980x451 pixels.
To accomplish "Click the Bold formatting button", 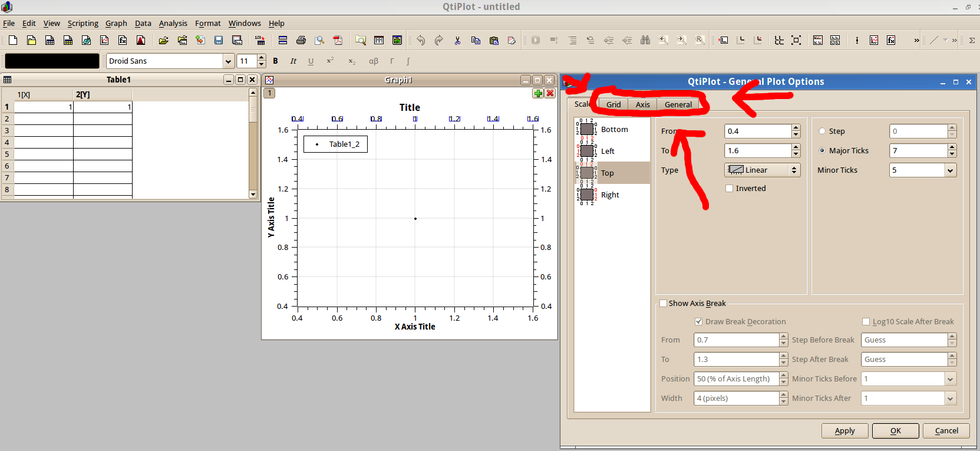I will pyautogui.click(x=275, y=61).
